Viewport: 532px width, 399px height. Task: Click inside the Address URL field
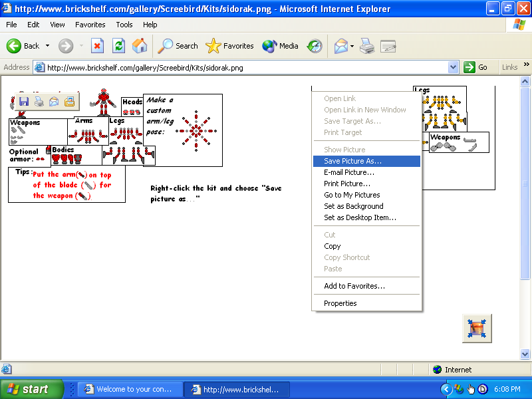[246, 68]
